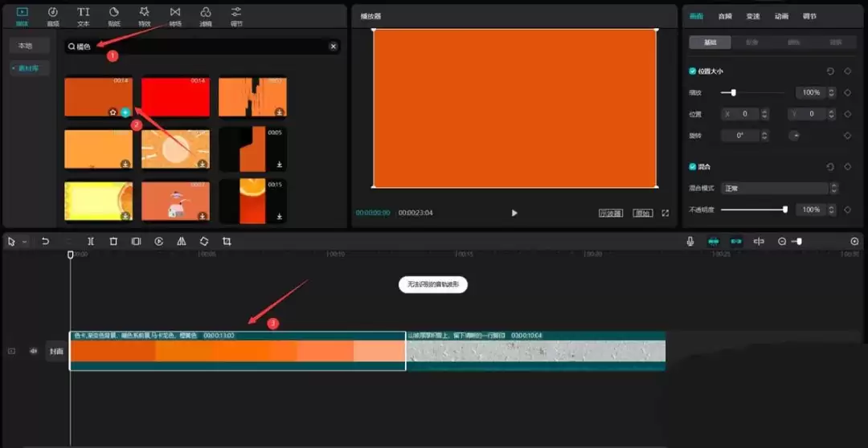This screenshot has width=868, height=448.
Task: Toggle the 位置大小 checkbox
Action: (x=693, y=71)
